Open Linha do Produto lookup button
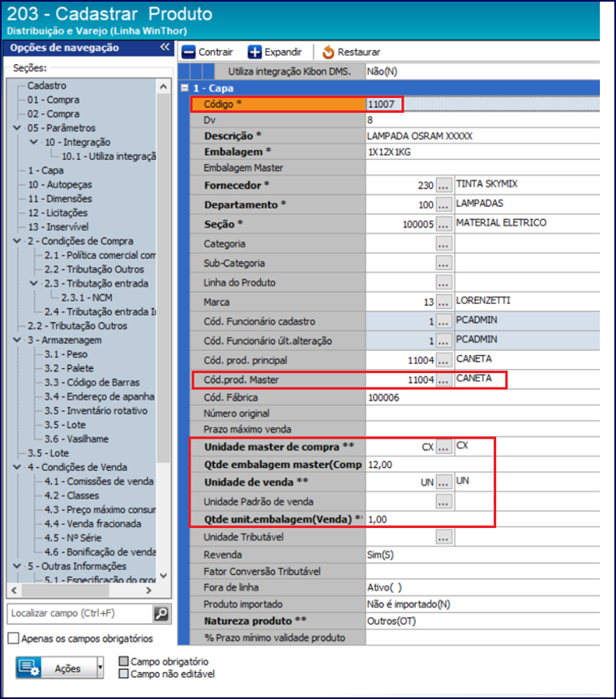 [x=443, y=283]
